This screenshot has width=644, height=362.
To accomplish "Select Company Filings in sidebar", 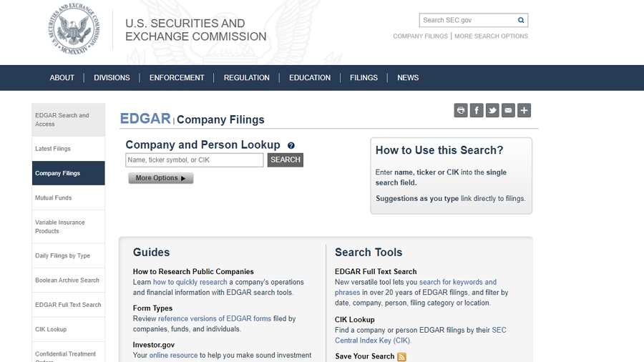I will (x=68, y=173).
